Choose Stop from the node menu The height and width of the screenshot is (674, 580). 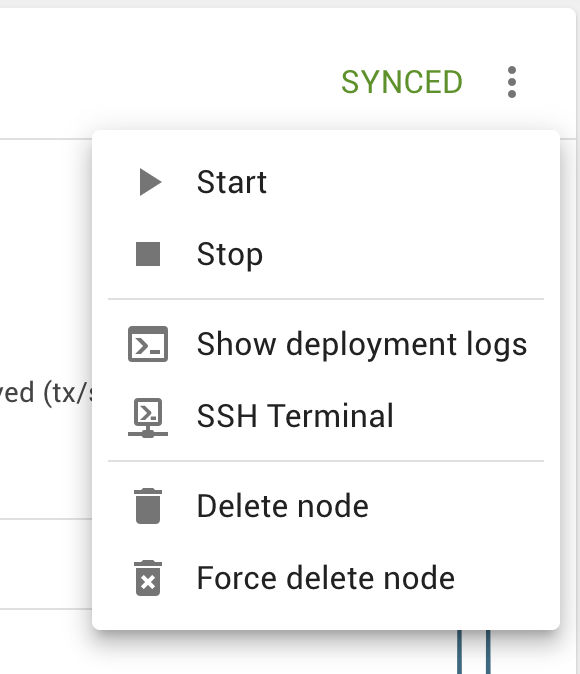326,254
